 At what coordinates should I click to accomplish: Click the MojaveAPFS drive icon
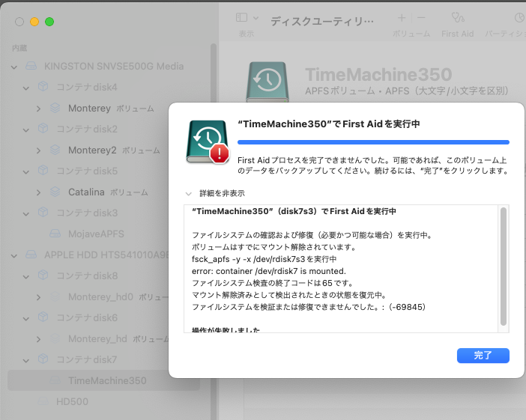55,234
